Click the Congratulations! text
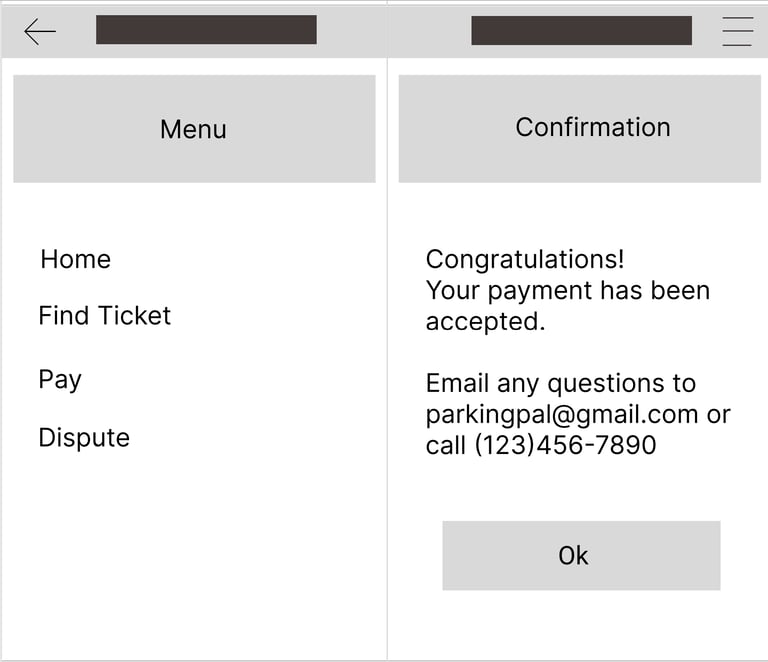 525,259
